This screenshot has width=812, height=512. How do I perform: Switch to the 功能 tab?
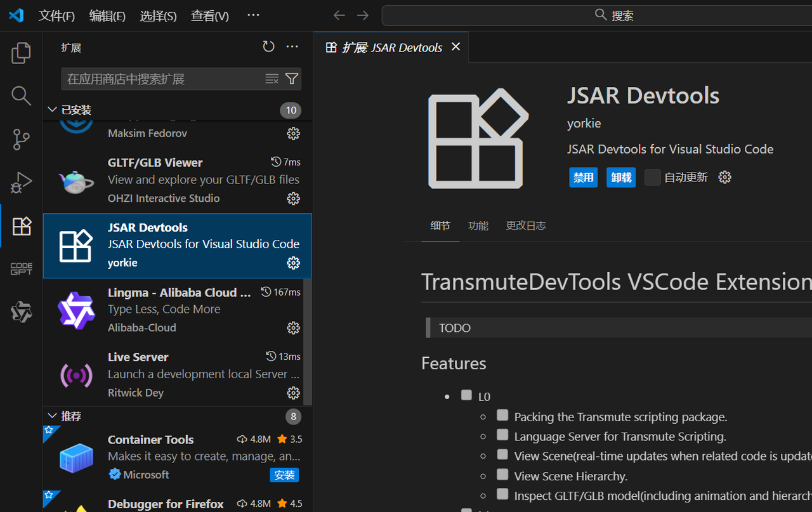coord(478,226)
